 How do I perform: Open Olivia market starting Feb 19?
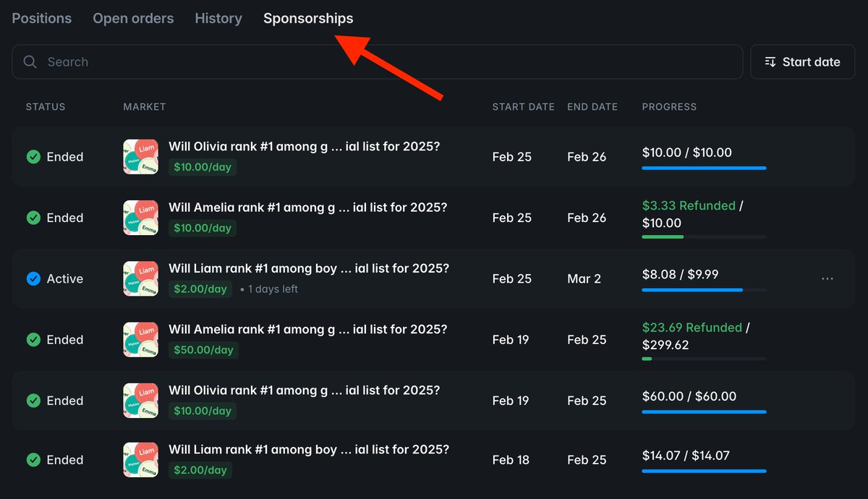[x=304, y=391]
